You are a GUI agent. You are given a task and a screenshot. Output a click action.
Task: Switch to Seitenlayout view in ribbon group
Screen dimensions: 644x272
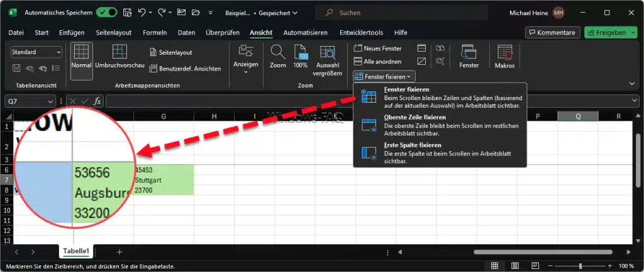[x=170, y=53]
